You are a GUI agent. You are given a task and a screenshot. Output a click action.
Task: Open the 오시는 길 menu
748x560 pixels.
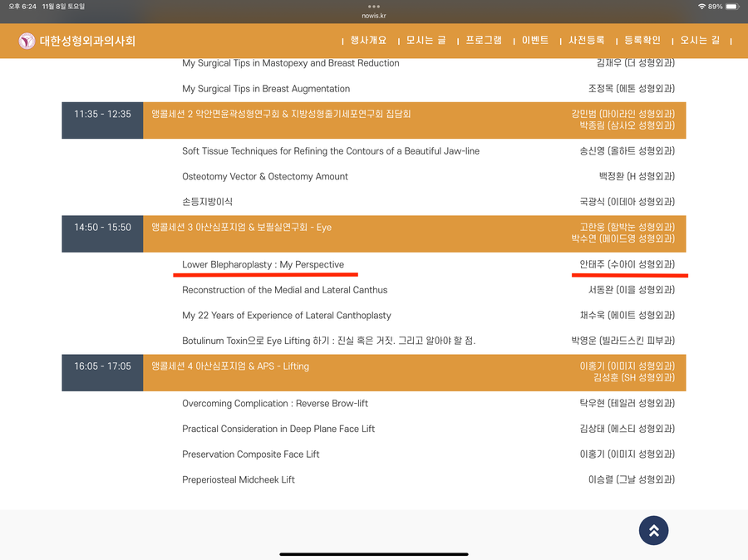tap(700, 41)
